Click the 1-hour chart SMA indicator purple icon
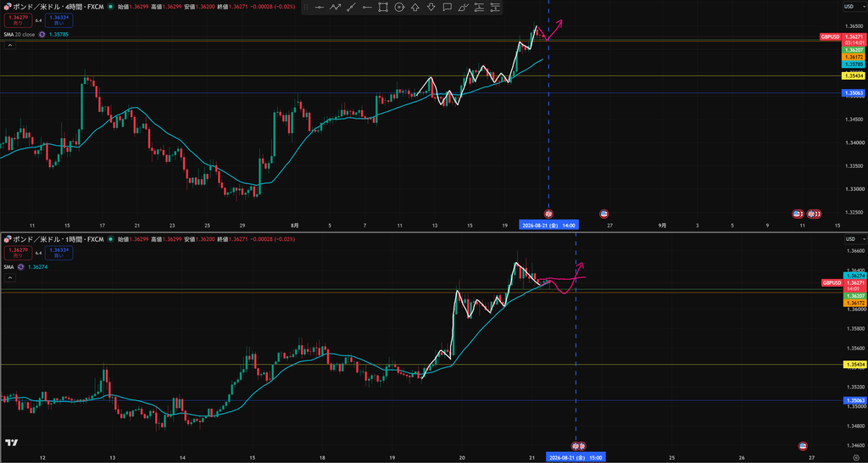 [x=20, y=266]
